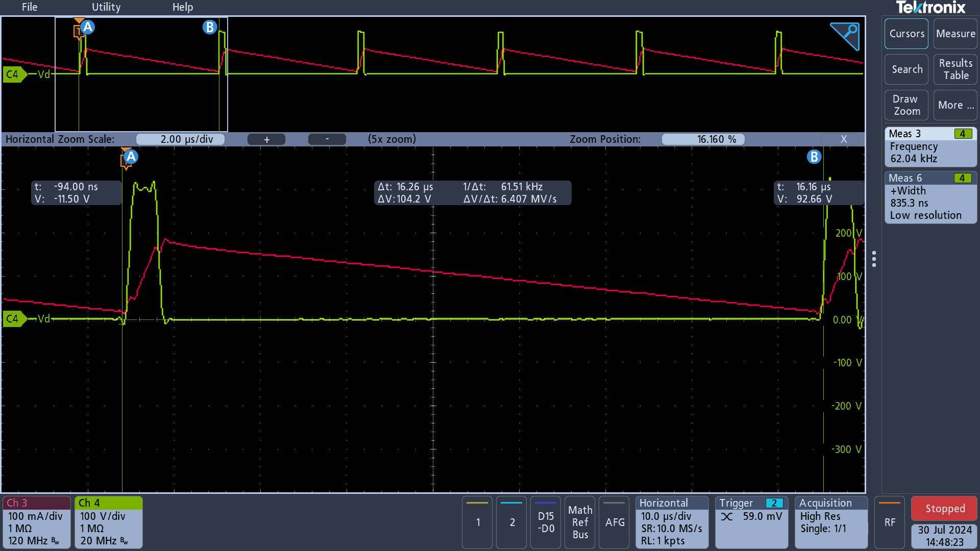Screen dimensions: 980x551
Task: Click the C4 channel handle in zoom view
Action: pyautogui.click(x=13, y=319)
